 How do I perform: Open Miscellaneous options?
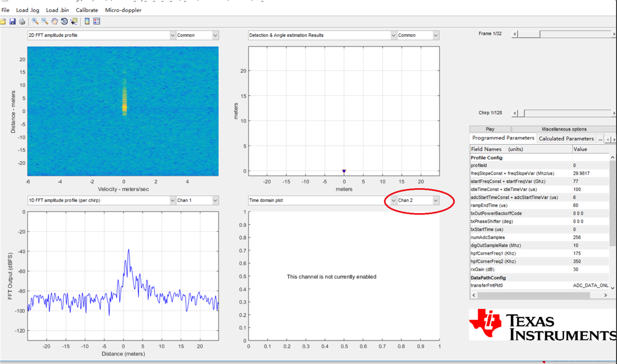pos(564,129)
